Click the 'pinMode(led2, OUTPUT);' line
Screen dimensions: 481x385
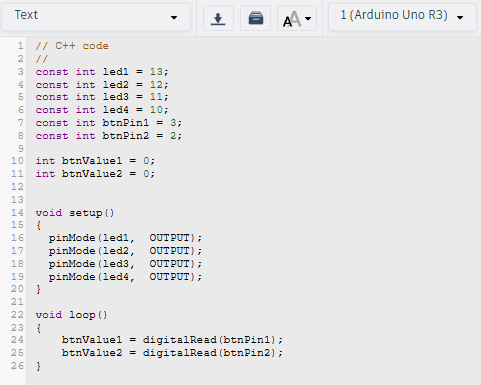point(125,251)
